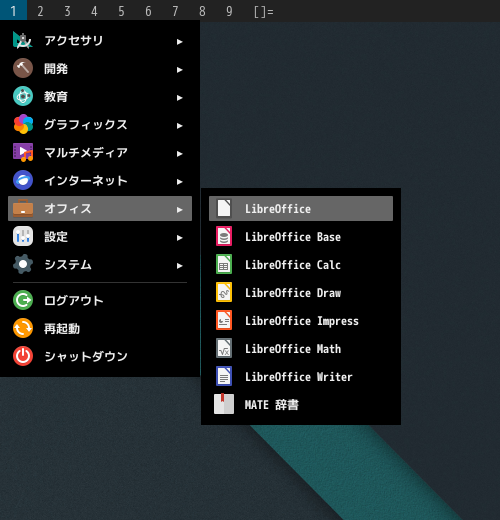Click the LibreOffice Base database icon

tap(224, 236)
